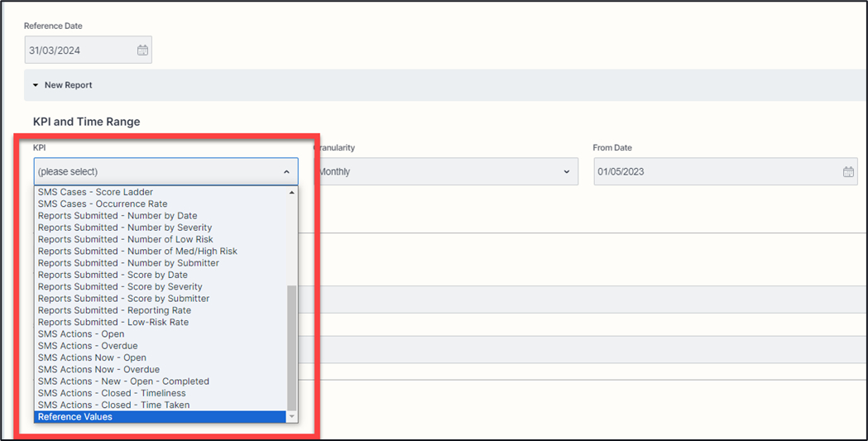Viewport: 868px width, 441px height.
Task: Pick Reports Submitted - Number by Date
Action: (x=117, y=216)
